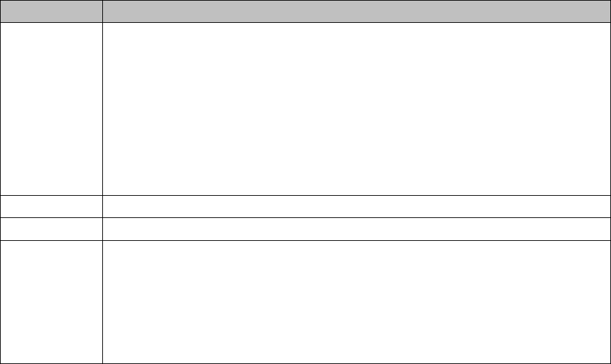Select the tall first-row cell in narrow column
The image size is (611, 364).
click(51, 109)
